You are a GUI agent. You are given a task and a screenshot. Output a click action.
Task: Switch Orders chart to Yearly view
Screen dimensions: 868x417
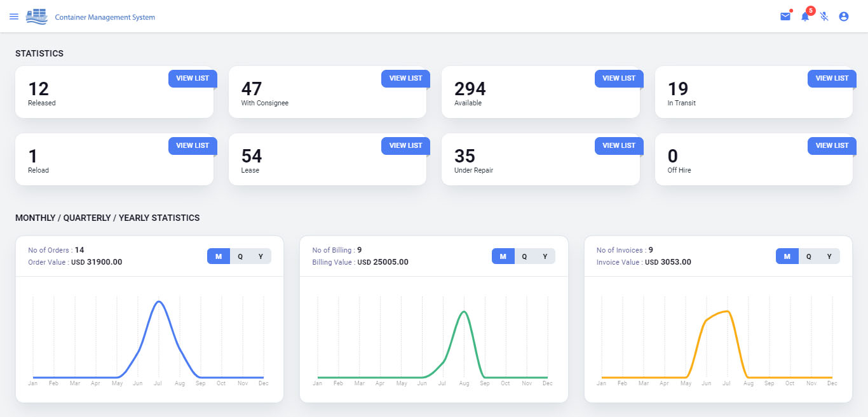[261, 256]
